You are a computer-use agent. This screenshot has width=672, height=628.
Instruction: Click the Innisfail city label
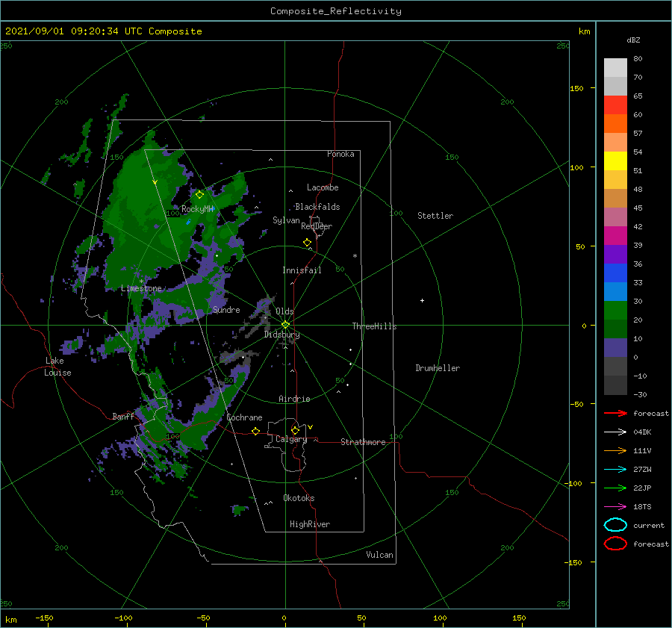[302, 270]
